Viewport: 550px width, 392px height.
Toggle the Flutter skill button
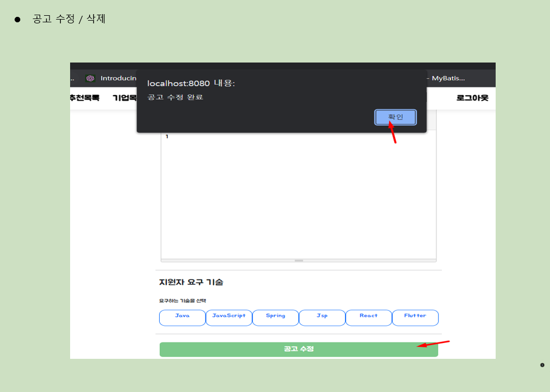click(415, 318)
